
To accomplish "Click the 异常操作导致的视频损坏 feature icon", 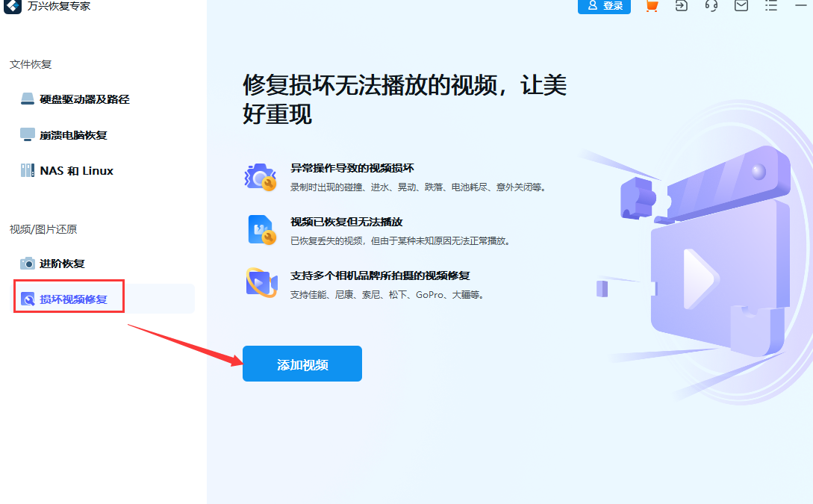I will [x=260, y=176].
